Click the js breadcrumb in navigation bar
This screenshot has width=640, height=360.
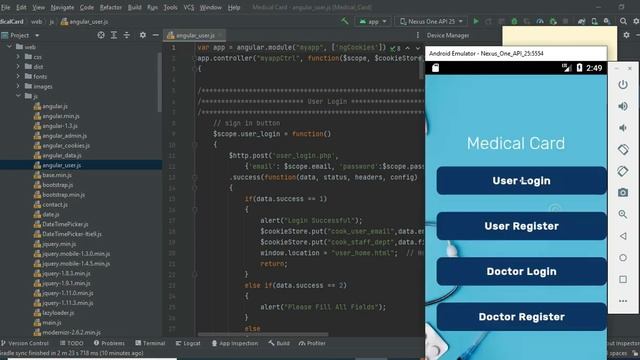[x=52, y=22]
